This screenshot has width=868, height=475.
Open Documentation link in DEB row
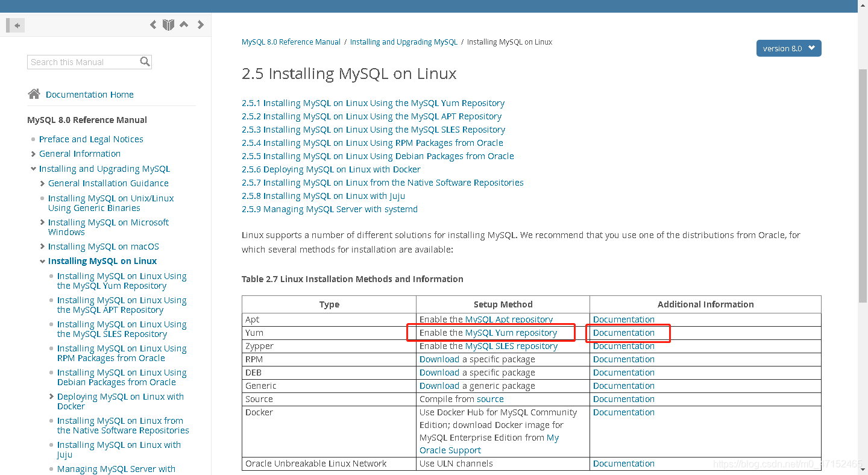point(624,373)
